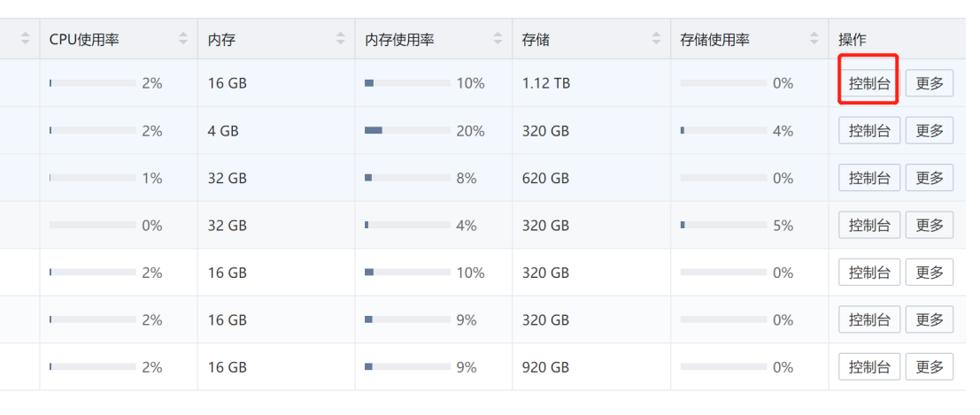Open 控制台 for the 5% storage usage row

coord(869,226)
